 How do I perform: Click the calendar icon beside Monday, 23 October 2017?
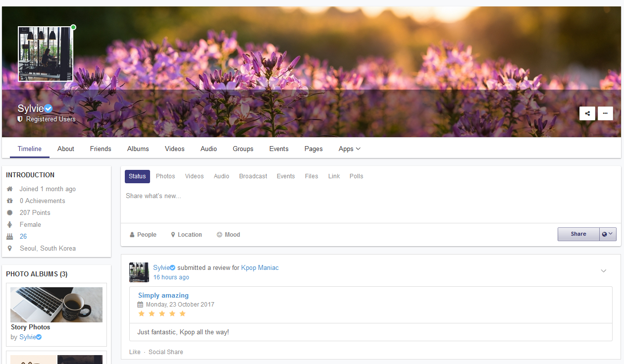140,305
